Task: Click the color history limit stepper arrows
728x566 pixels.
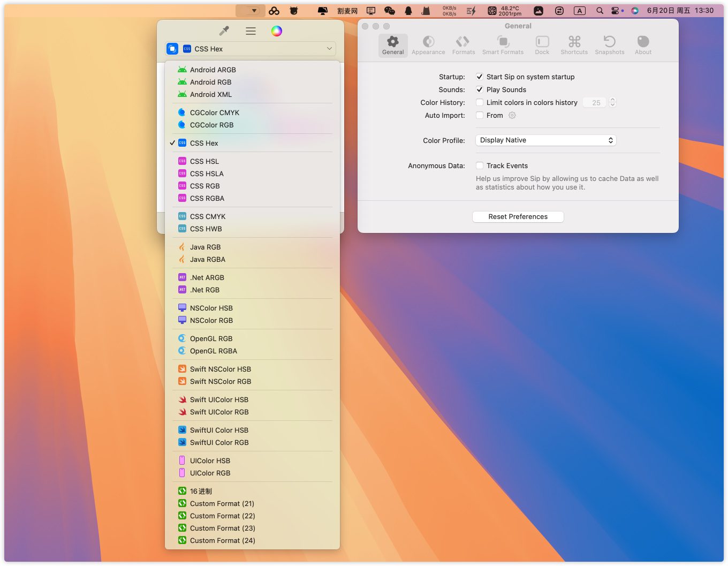Action: pos(613,102)
